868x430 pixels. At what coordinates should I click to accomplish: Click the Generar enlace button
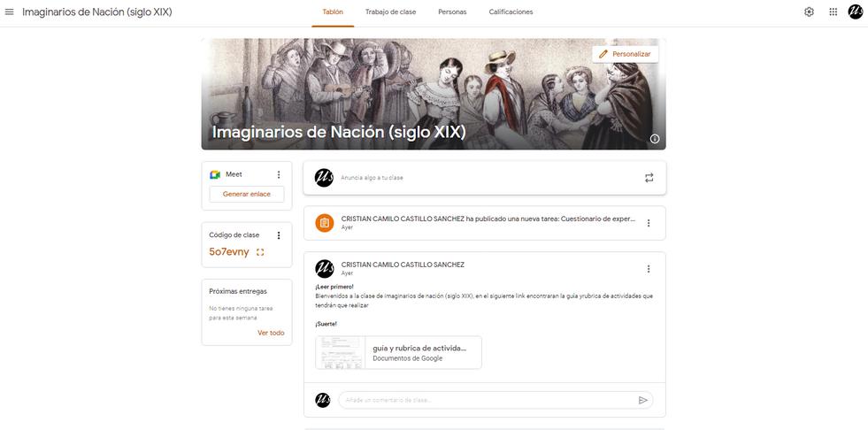point(247,195)
